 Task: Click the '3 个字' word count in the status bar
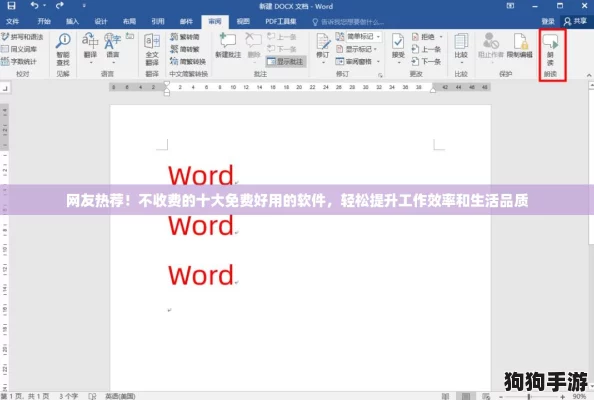tap(68, 396)
